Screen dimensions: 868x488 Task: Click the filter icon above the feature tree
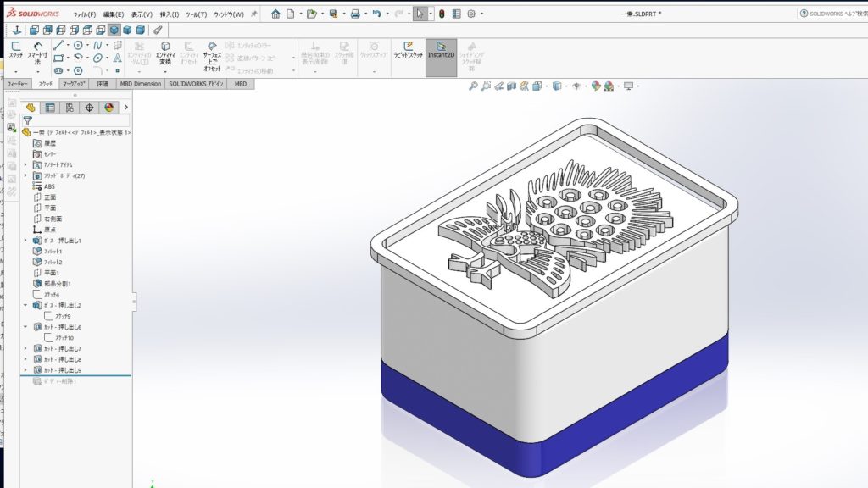coord(27,121)
